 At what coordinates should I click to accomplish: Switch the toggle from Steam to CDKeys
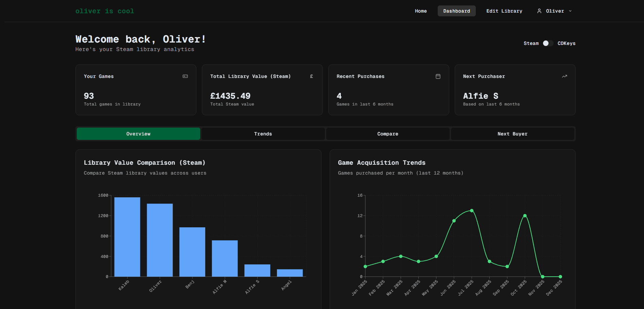(x=548, y=43)
